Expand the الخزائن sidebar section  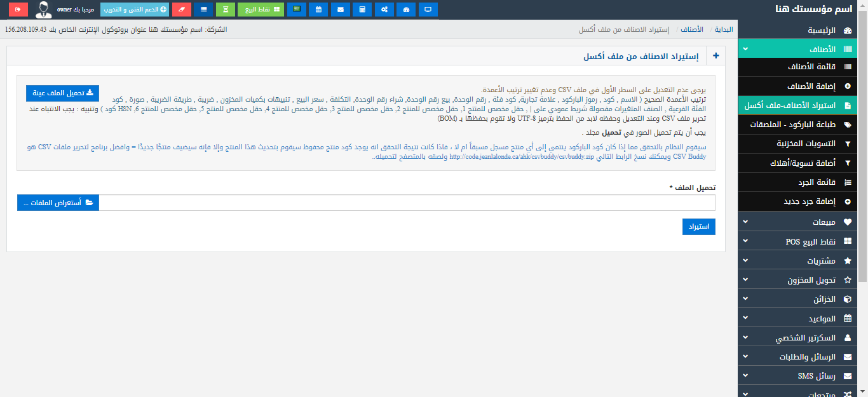tap(802, 299)
